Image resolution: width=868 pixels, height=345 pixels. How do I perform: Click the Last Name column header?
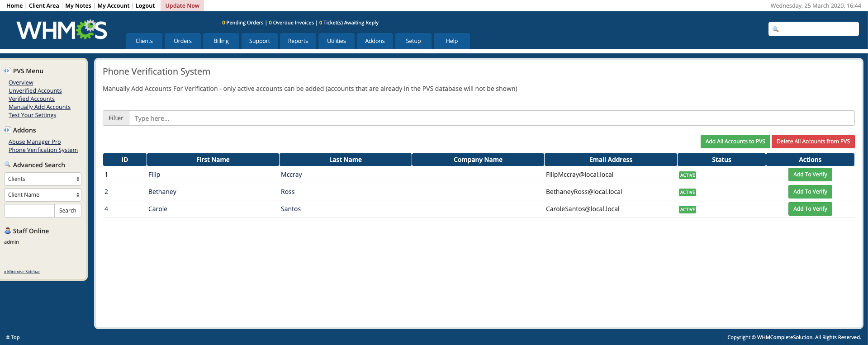pyautogui.click(x=346, y=160)
